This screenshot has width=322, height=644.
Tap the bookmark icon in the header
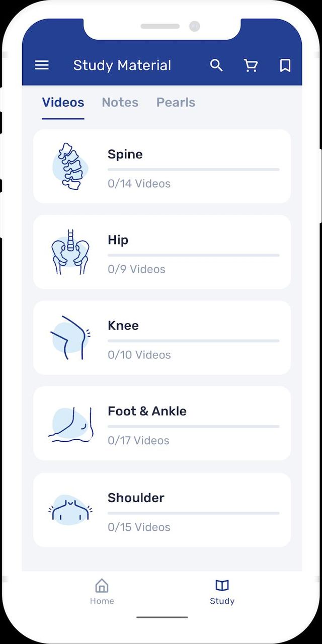click(284, 65)
